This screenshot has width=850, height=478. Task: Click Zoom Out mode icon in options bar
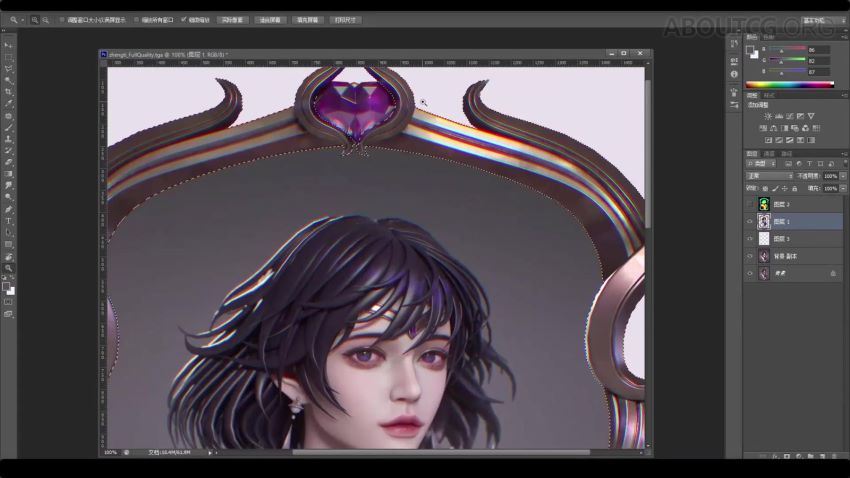pyautogui.click(x=46, y=20)
